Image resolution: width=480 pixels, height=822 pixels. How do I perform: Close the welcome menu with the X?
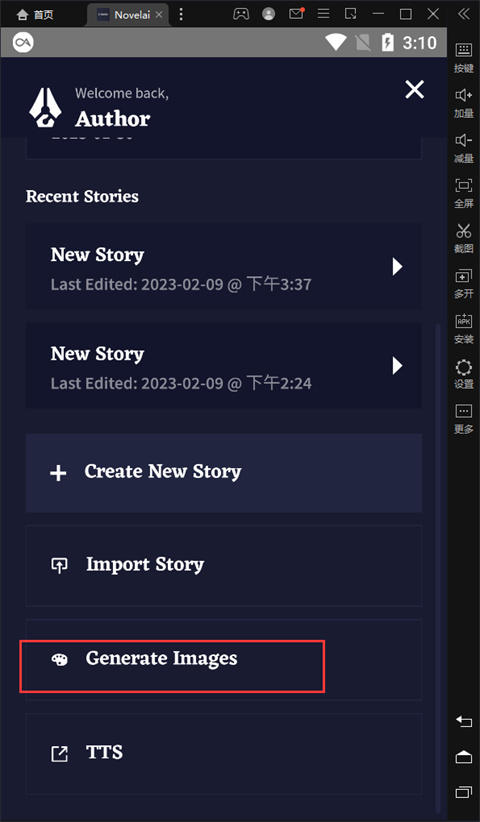[x=414, y=90]
